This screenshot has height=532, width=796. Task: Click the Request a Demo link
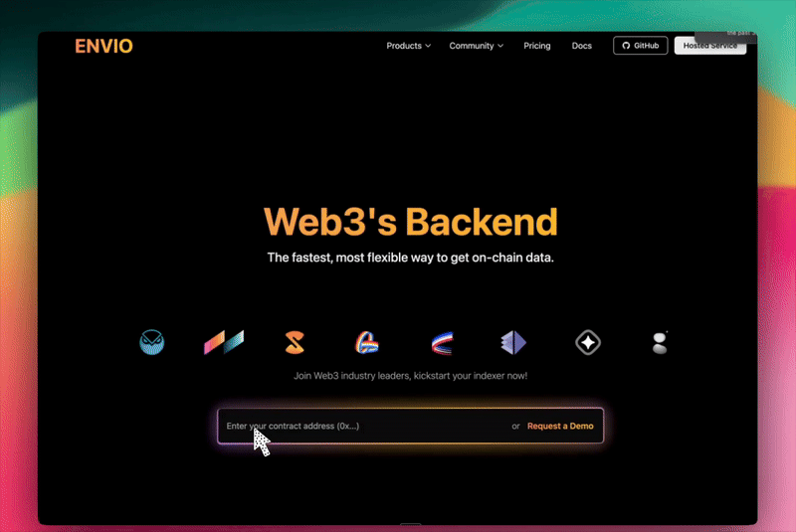tap(560, 426)
